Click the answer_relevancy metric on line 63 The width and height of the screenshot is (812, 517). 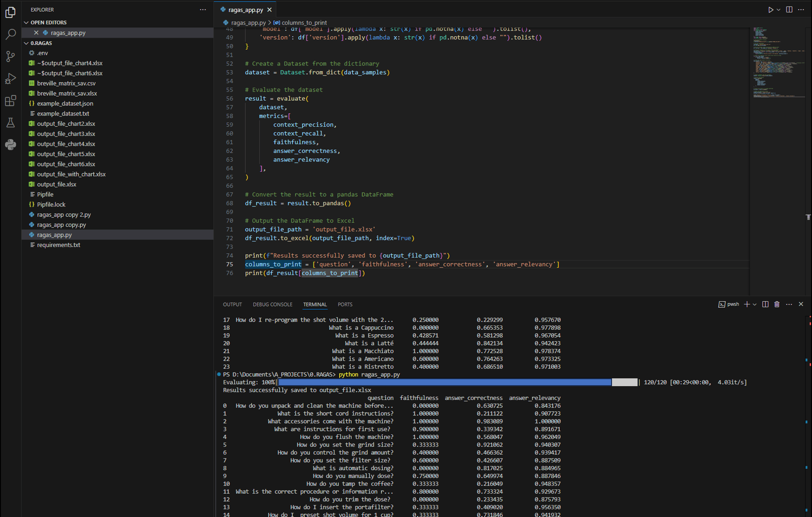pyautogui.click(x=302, y=160)
